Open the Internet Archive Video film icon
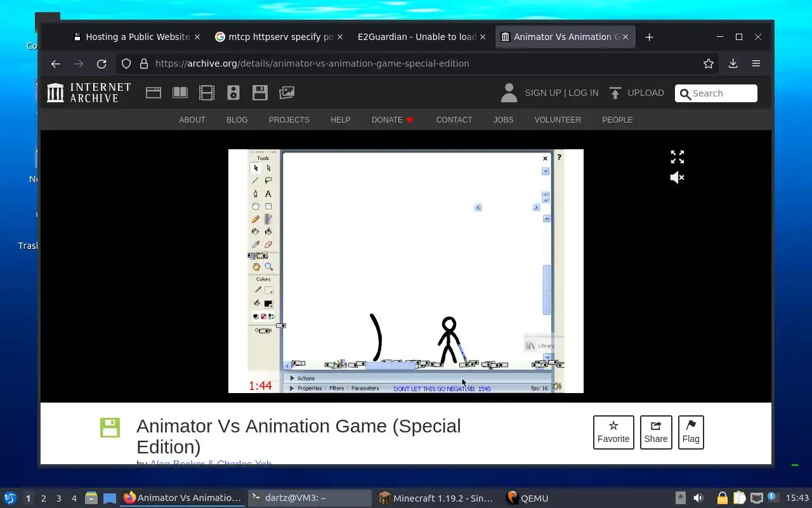812x508 pixels. [x=207, y=93]
